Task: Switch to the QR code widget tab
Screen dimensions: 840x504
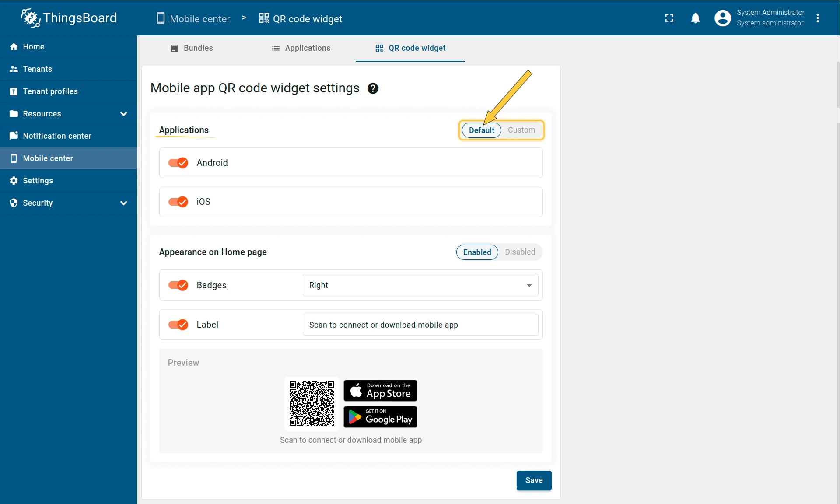Action: [x=410, y=49]
